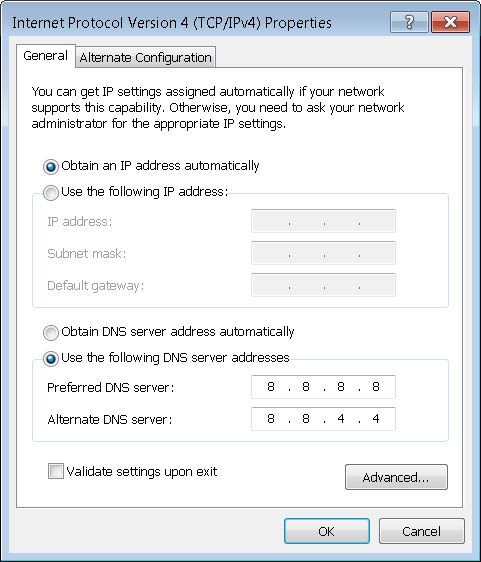This screenshot has width=481, height=562.
Task: Enable Validate settings upon exit checkbox
Action: tap(56, 471)
